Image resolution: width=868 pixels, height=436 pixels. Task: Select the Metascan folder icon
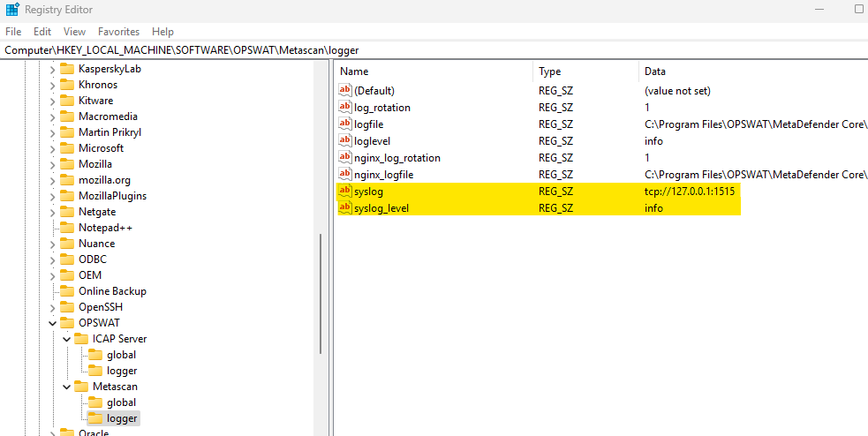[81, 387]
